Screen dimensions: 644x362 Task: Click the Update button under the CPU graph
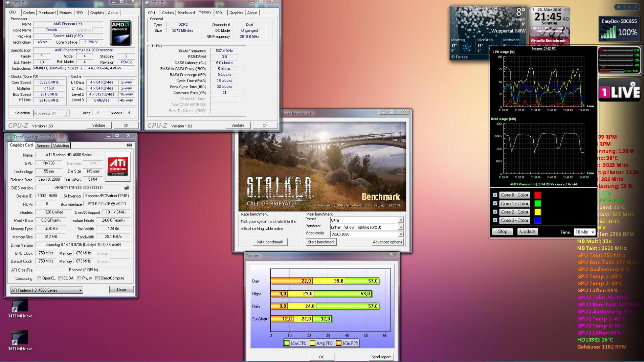(527, 232)
